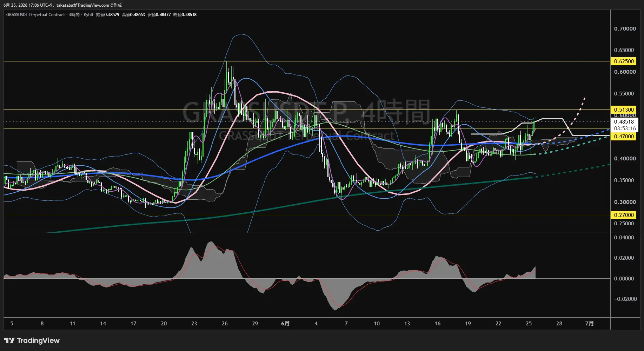Click date label 4 on time axis
644x351 pixels.
tap(316, 324)
